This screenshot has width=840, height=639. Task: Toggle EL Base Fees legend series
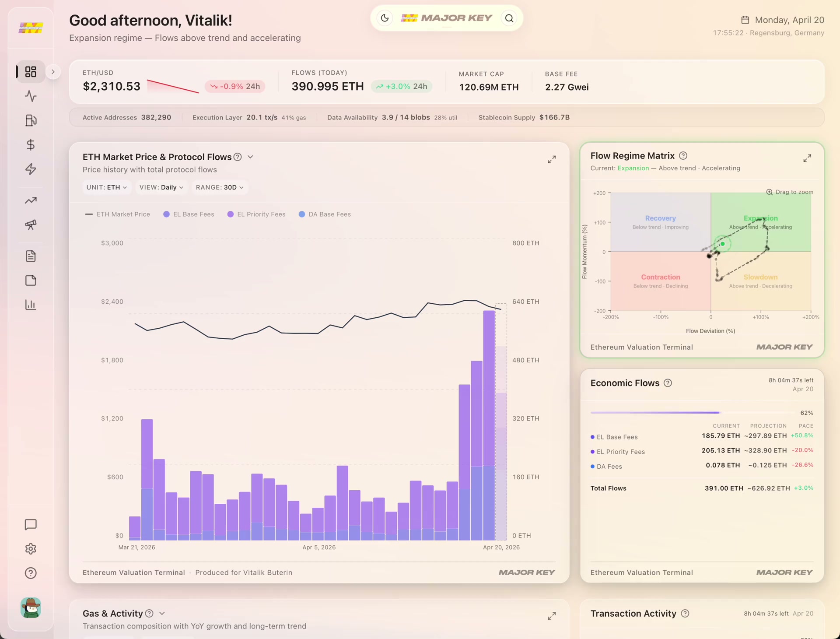189,214
